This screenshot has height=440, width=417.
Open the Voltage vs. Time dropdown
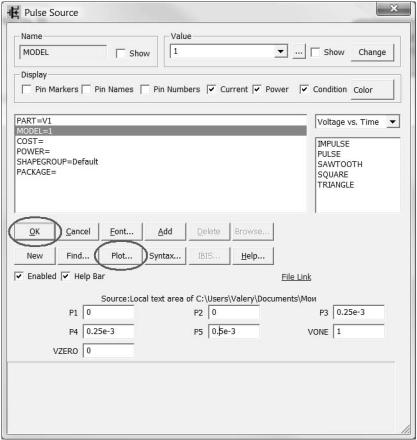coord(393,122)
